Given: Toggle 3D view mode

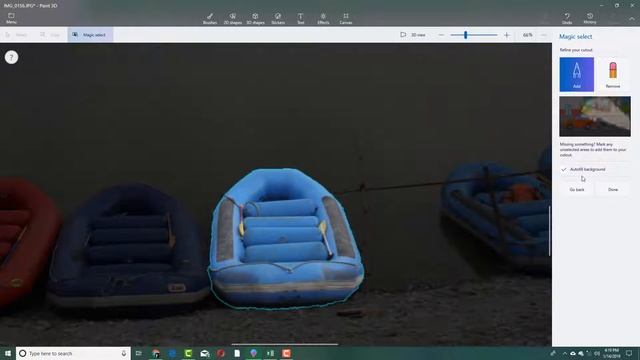Looking at the screenshot, I should pos(413,35).
